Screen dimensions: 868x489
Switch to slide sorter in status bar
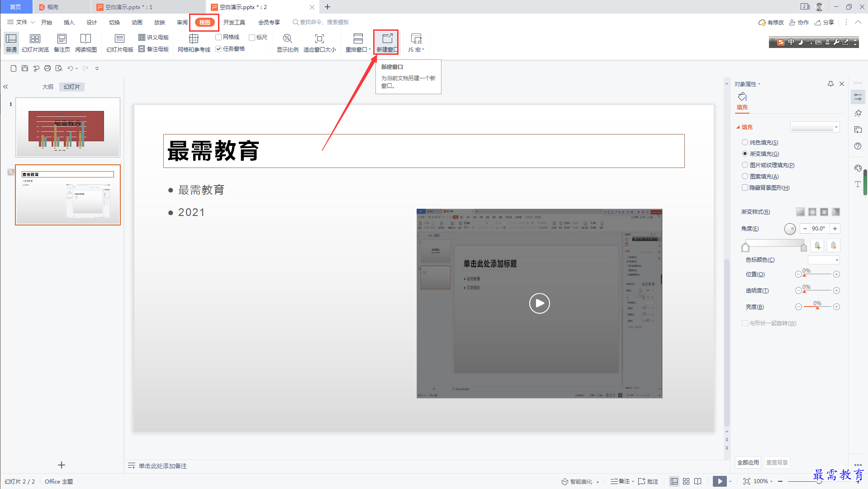click(686, 481)
